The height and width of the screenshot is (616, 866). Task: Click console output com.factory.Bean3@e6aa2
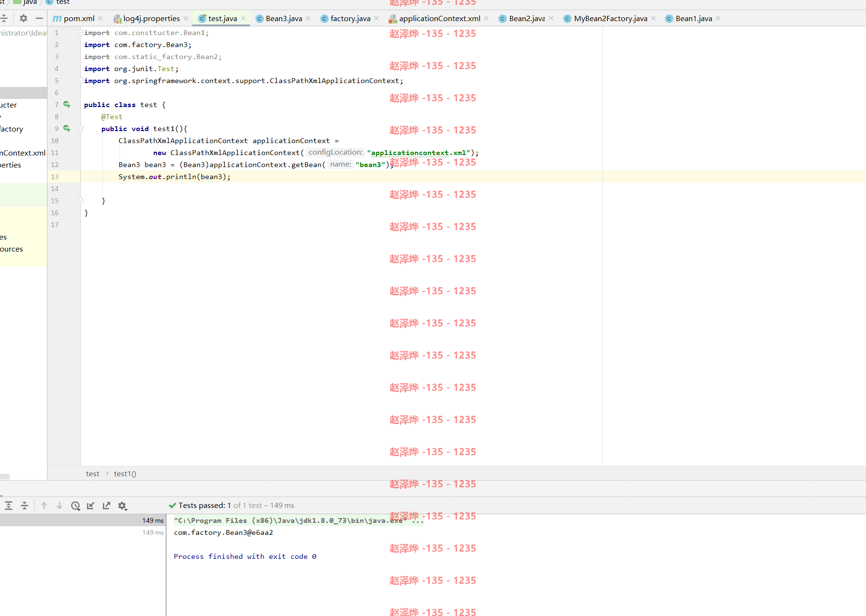tap(223, 532)
